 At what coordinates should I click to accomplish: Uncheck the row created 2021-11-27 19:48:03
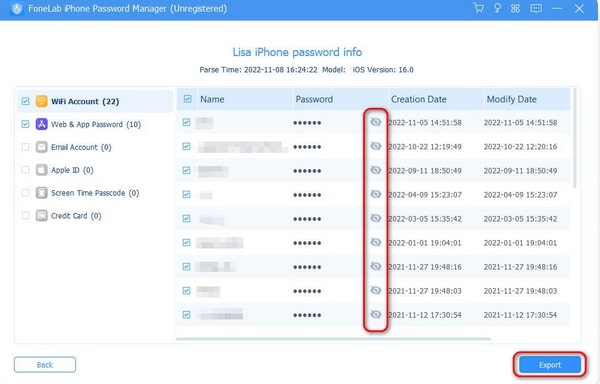point(186,291)
